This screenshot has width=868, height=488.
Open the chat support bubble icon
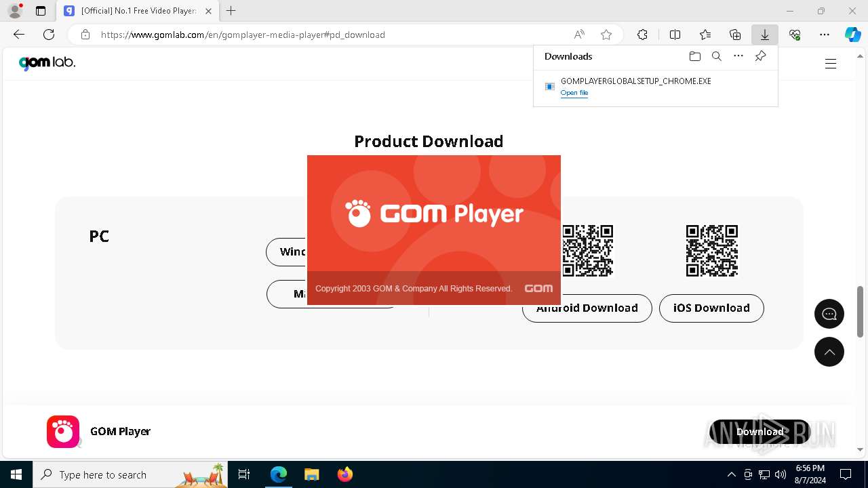pos(829,314)
